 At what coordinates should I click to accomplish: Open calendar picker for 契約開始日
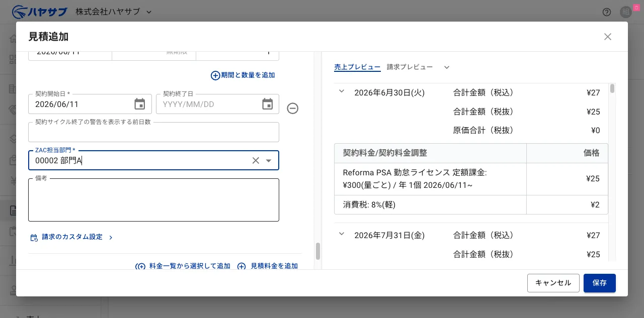tap(140, 104)
